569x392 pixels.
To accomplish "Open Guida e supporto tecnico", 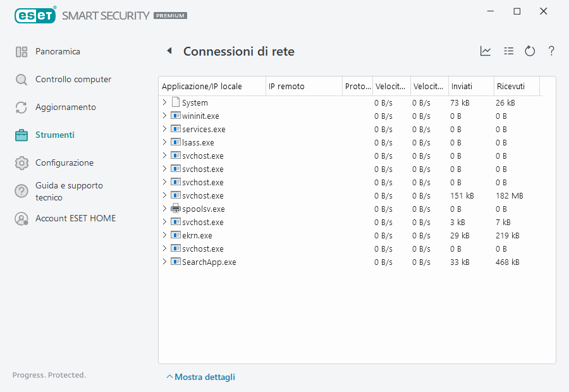I will 68,192.
